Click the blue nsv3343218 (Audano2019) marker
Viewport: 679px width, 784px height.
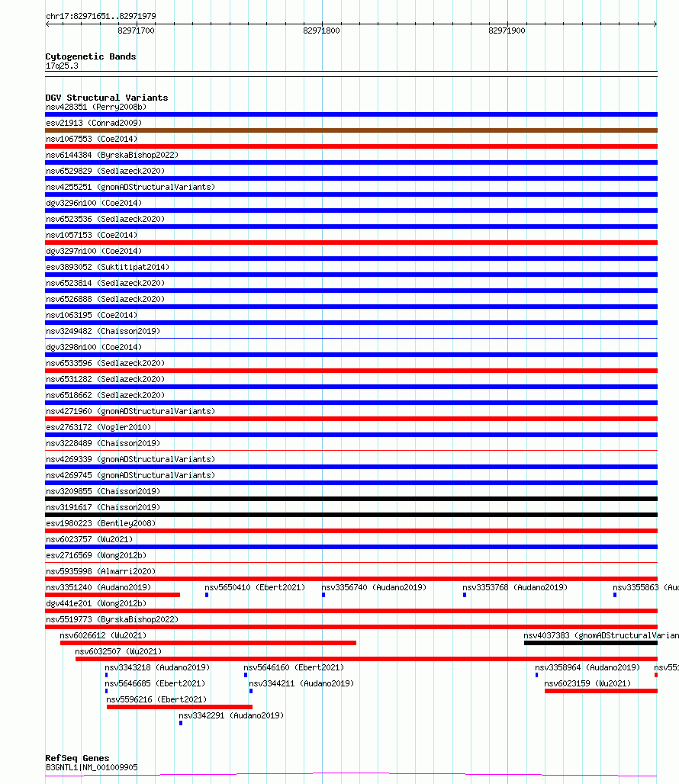point(107,674)
